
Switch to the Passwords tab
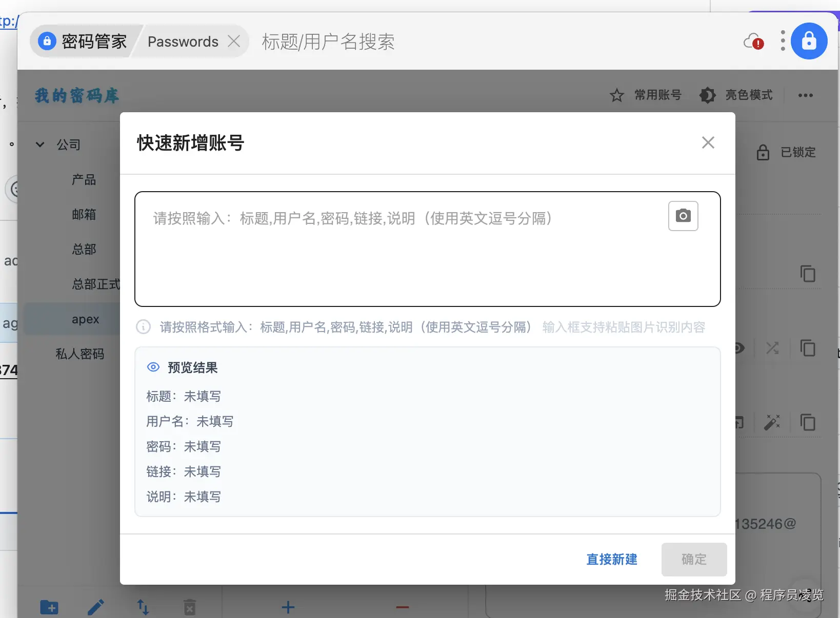pyautogui.click(x=183, y=41)
